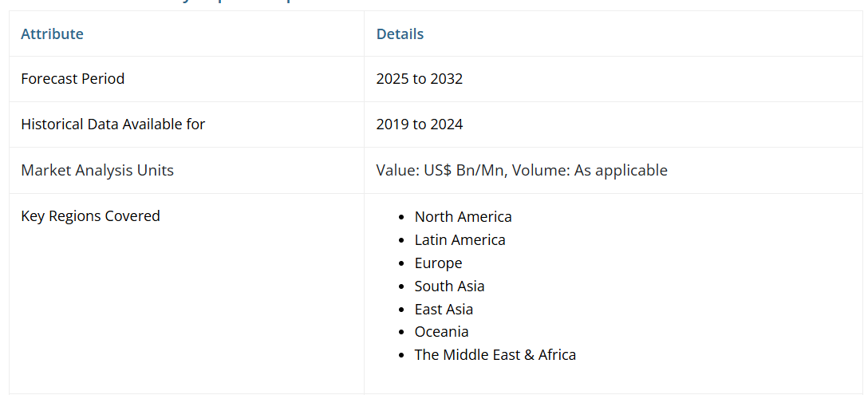Select Historical Data Available for label
The image size is (868, 395).
[x=112, y=124]
